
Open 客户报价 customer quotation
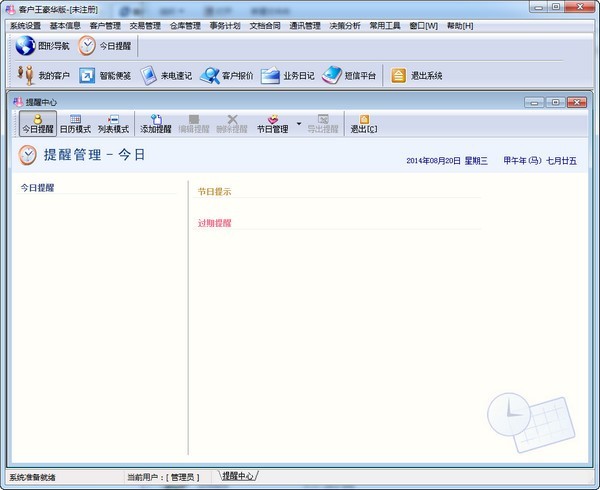(x=226, y=76)
